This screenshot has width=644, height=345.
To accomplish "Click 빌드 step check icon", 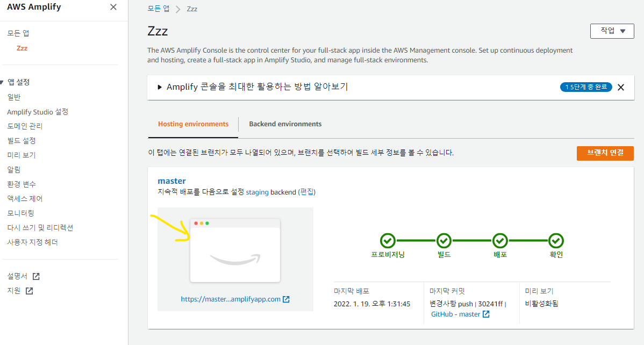I will pos(444,241).
